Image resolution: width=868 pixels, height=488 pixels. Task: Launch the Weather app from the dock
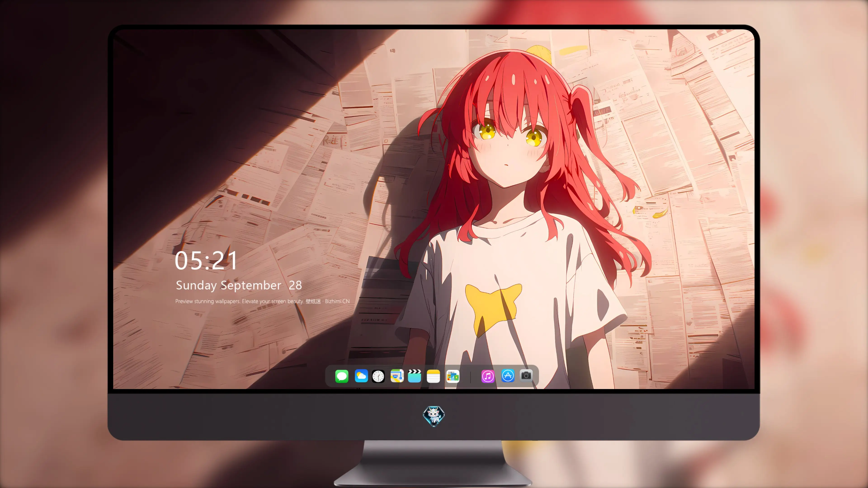[x=361, y=376]
